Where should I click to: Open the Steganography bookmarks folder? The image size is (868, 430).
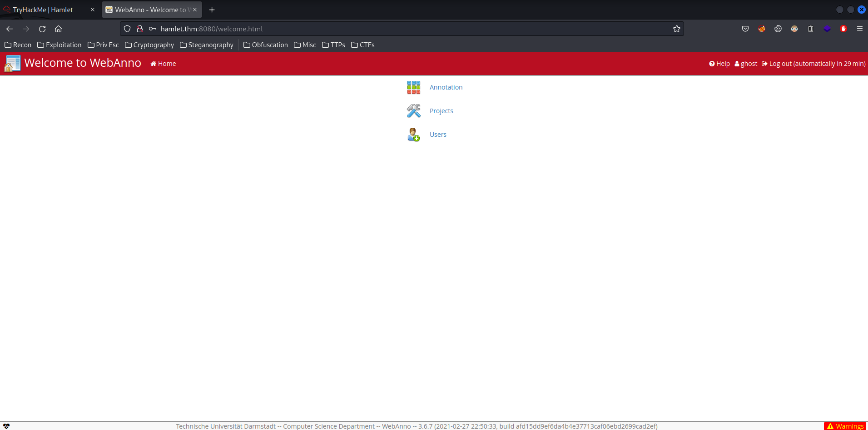click(207, 45)
